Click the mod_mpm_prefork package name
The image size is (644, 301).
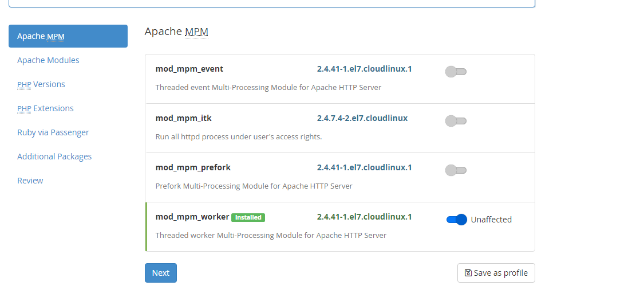193,167
